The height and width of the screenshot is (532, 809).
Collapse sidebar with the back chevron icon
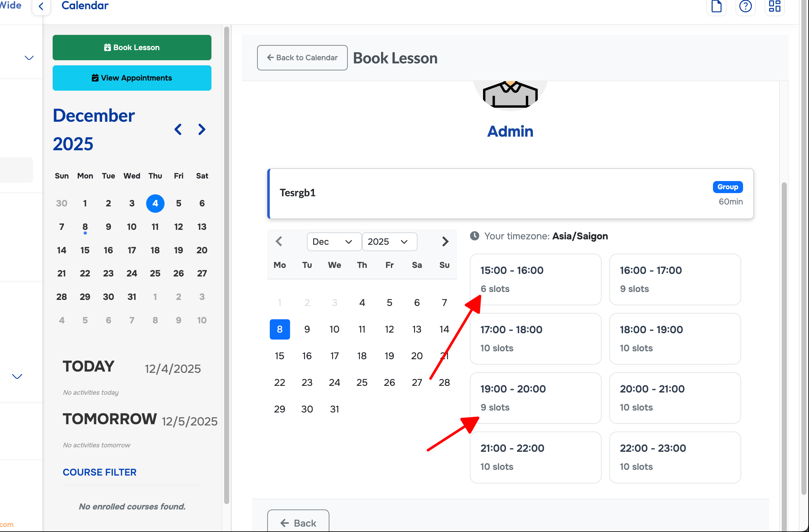[41, 6]
